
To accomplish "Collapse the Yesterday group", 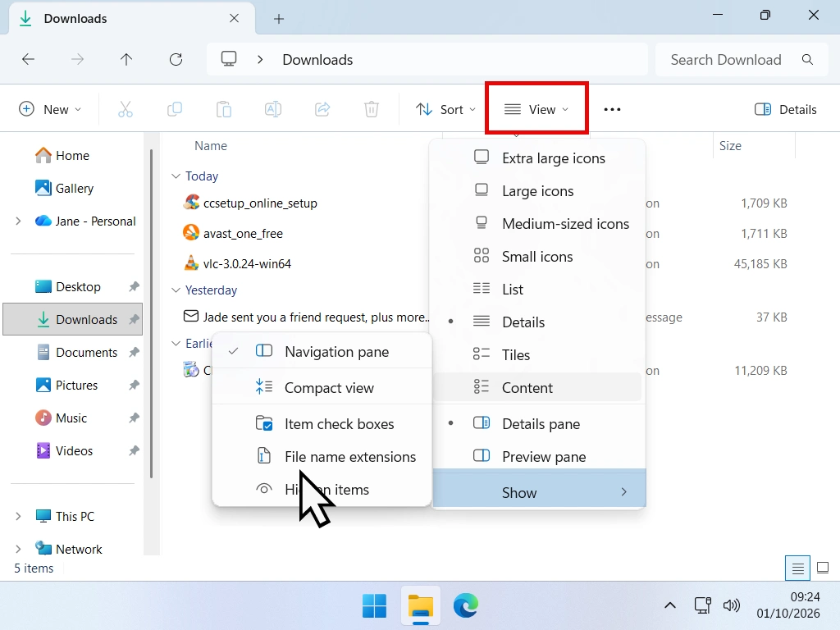I will tap(176, 290).
